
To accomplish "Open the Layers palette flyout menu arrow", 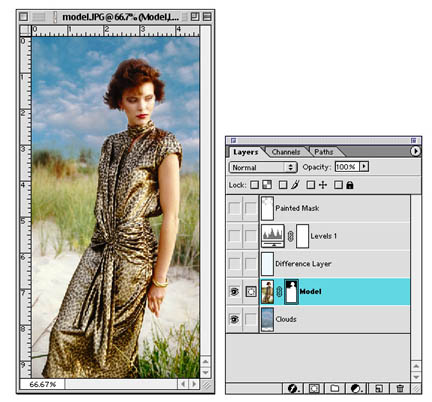I will point(415,151).
